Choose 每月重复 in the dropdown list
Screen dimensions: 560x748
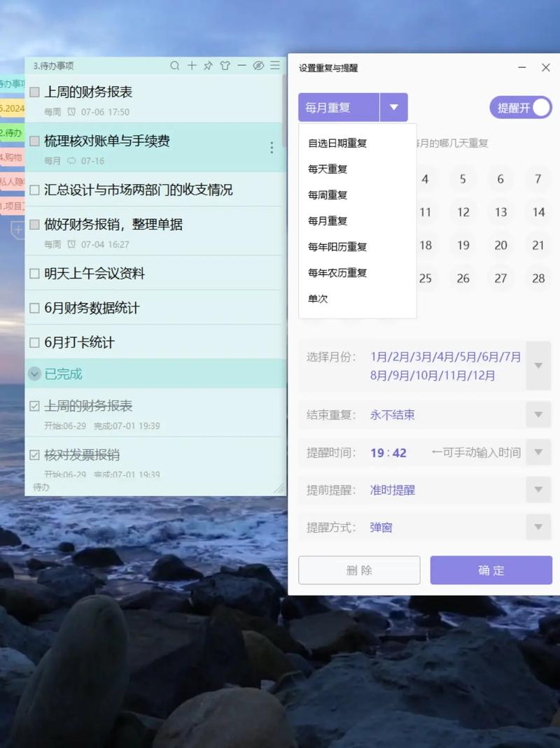(x=328, y=221)
